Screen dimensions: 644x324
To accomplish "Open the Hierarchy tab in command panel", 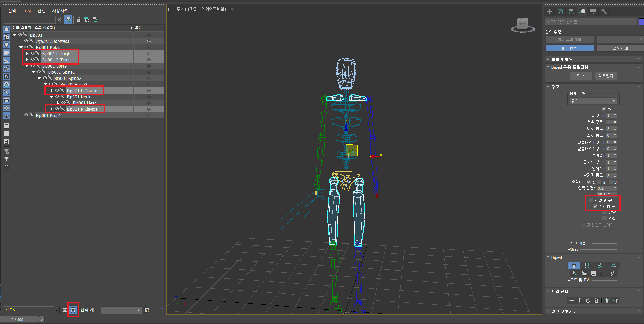I will tap(571, 12).
